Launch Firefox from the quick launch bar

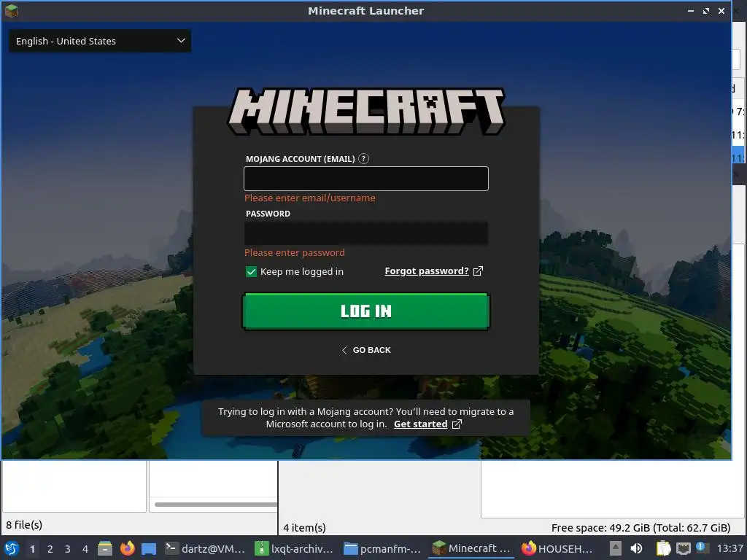(x=127, y=548)
